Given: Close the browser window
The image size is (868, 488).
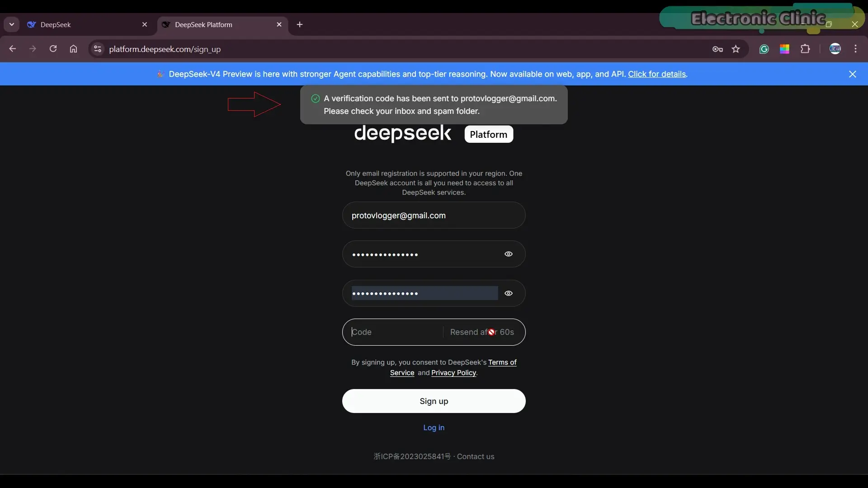Looking at the screenshot, I should [x=854, y=24].
